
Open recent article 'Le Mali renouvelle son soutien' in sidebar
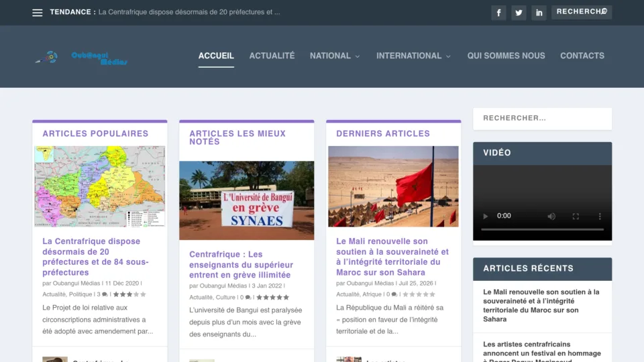541,306
